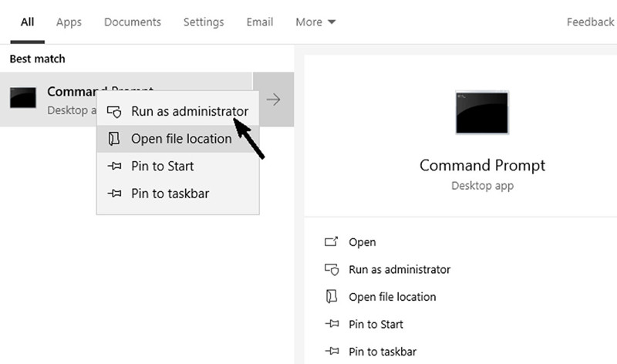
Task: Pick Pin to Start in context menu
Action: [x=178, y=166]
